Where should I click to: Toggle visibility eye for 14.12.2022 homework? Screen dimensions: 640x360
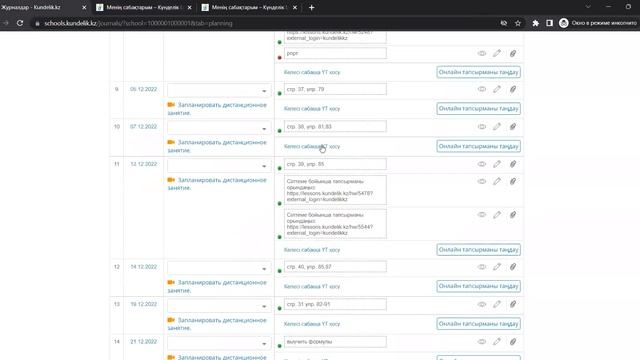(482, 267)
